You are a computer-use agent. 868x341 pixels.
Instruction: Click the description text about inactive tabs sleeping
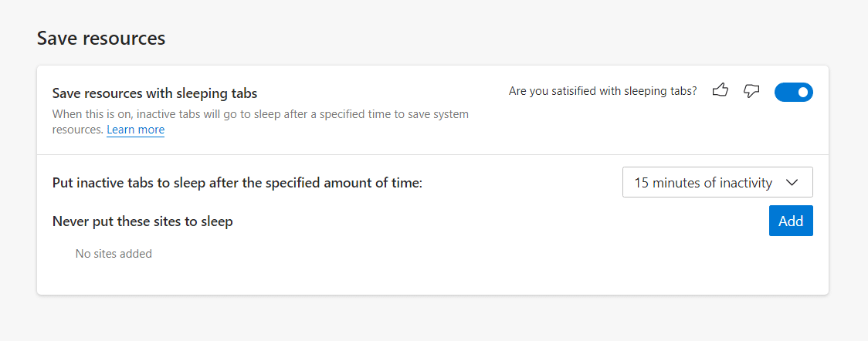point(260,114)
